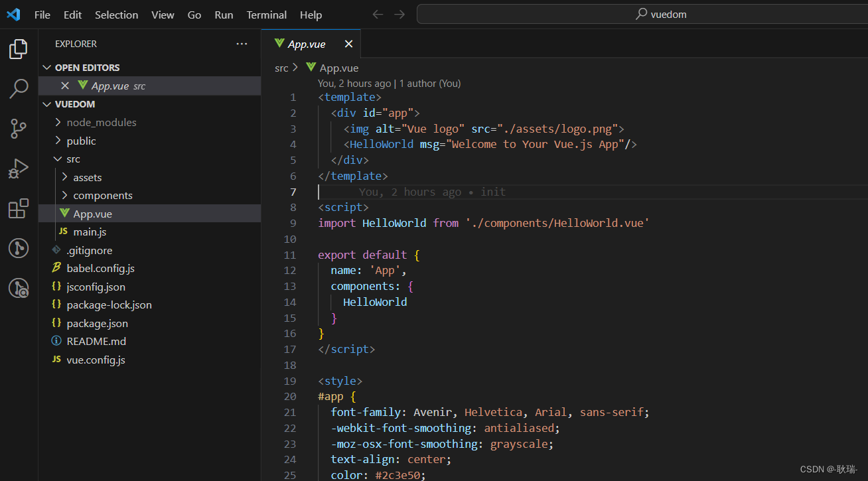The image size is (868, 481).
Task: Open the Selection menu
Action: [x=116, y=15]
